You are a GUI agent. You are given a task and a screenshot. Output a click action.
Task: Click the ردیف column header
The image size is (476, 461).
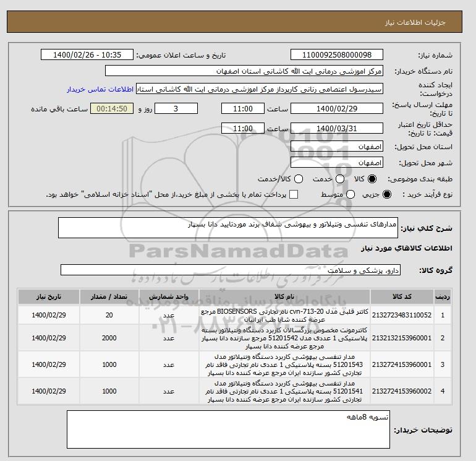click(443, 296)
